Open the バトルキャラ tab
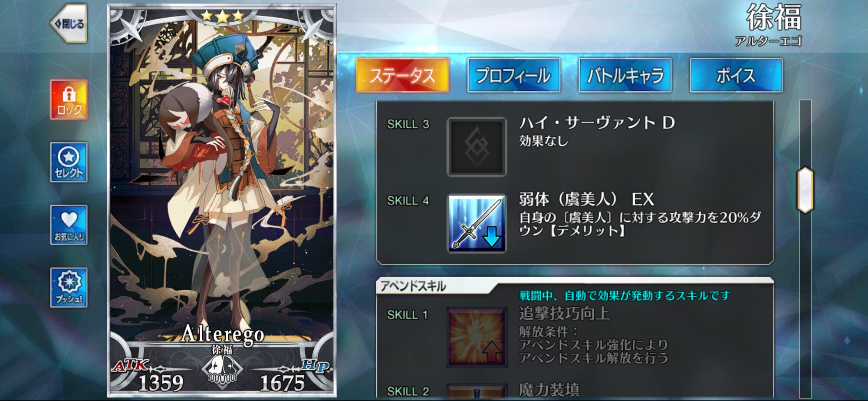Viewport: 868px width, 401px height. (625, 75)
